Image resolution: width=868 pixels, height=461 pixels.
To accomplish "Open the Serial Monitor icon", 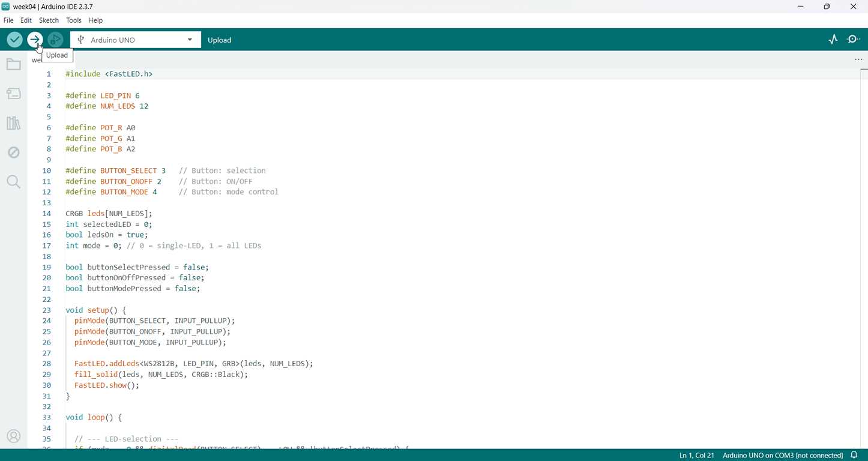I will point(854,40).
